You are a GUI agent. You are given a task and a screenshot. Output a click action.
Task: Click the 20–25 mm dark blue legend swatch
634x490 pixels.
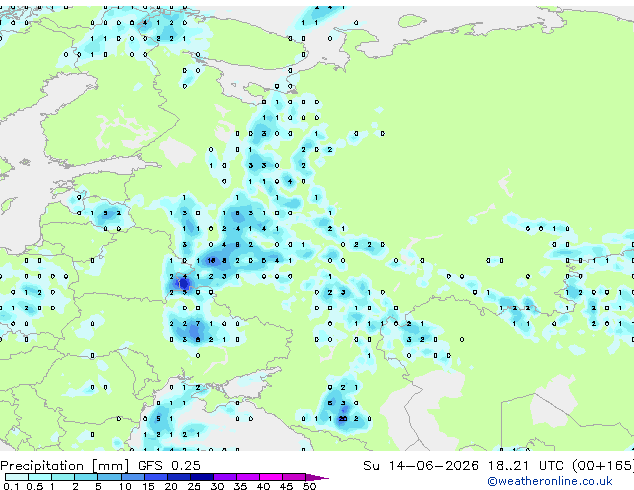[179, 477]
